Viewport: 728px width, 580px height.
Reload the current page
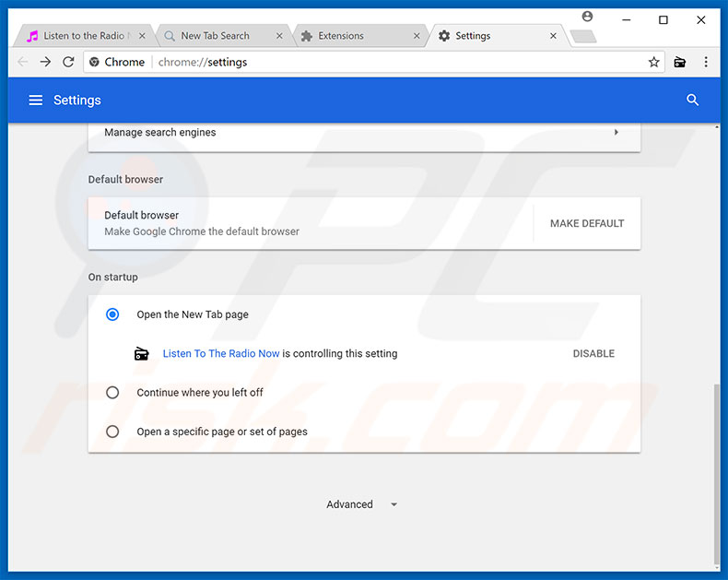pyautogui.click(x=68, y=62)
